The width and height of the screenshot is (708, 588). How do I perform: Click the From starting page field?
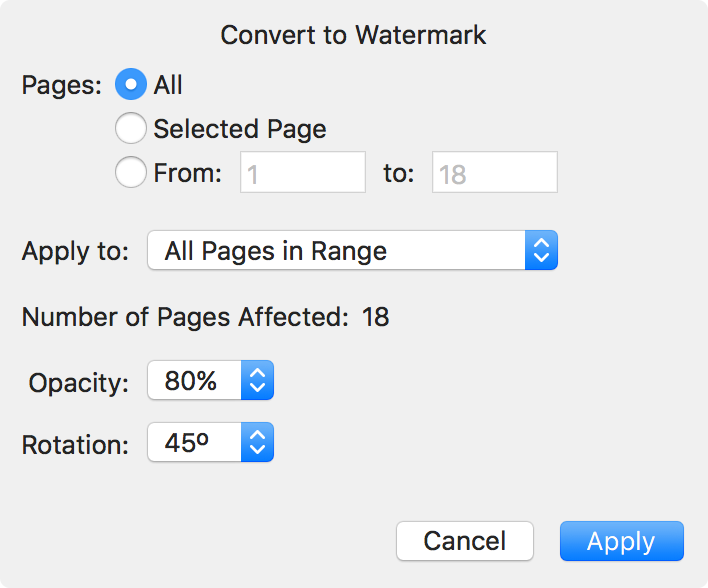tap(303, 173)
